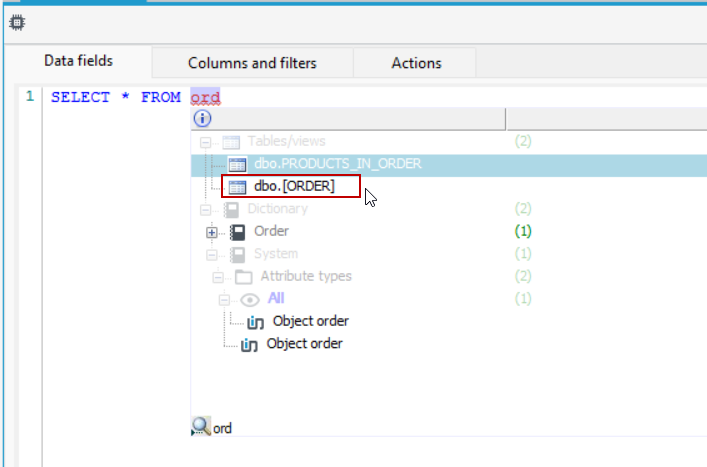Click the Tables/views table icon
The height and width of the screenshot is (467, 707).
tap(231, 142)
